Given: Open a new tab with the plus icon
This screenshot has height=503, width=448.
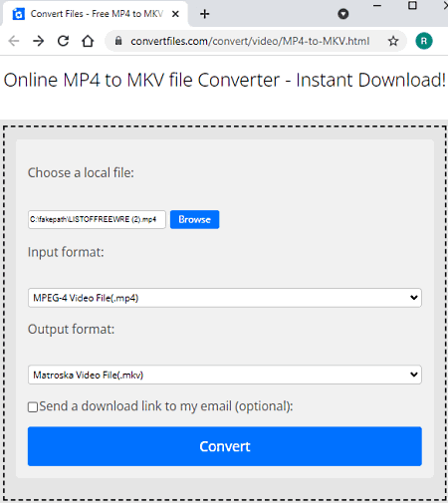Looking at the screenshot, I should [x=205, y=14].
